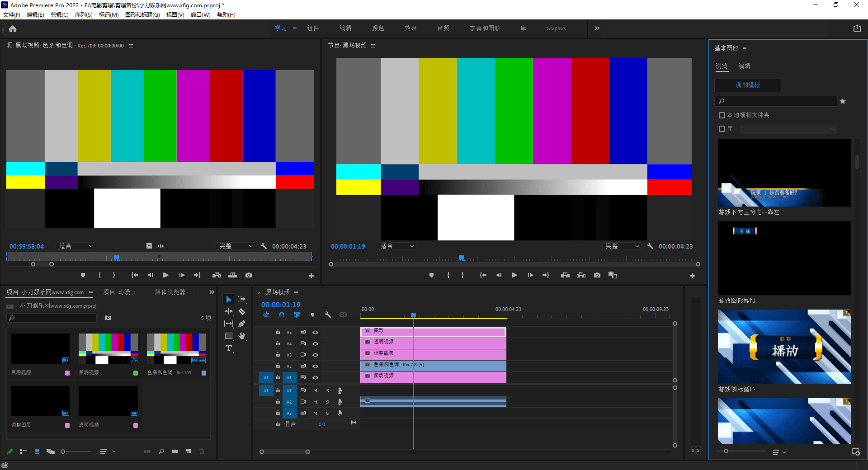Toggle snapping with the magnet icon

coord(281,315)
